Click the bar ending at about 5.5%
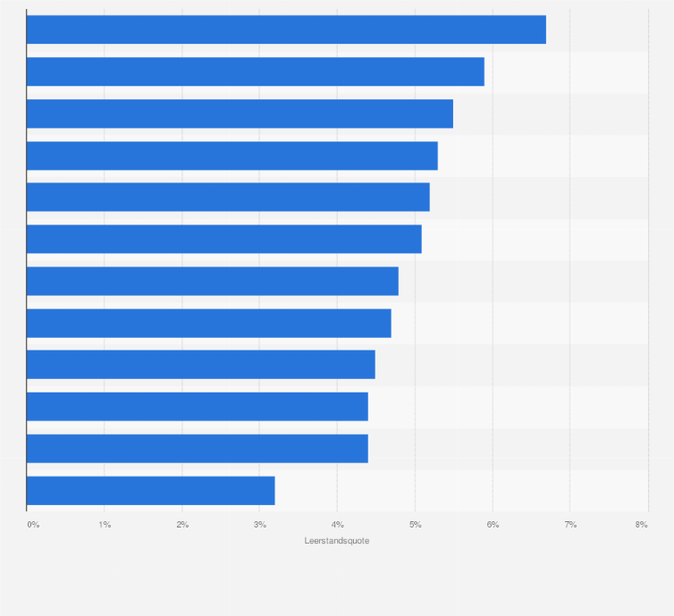Screen dimensions: 674x616 pyautogui.click(x=240, y=114)
